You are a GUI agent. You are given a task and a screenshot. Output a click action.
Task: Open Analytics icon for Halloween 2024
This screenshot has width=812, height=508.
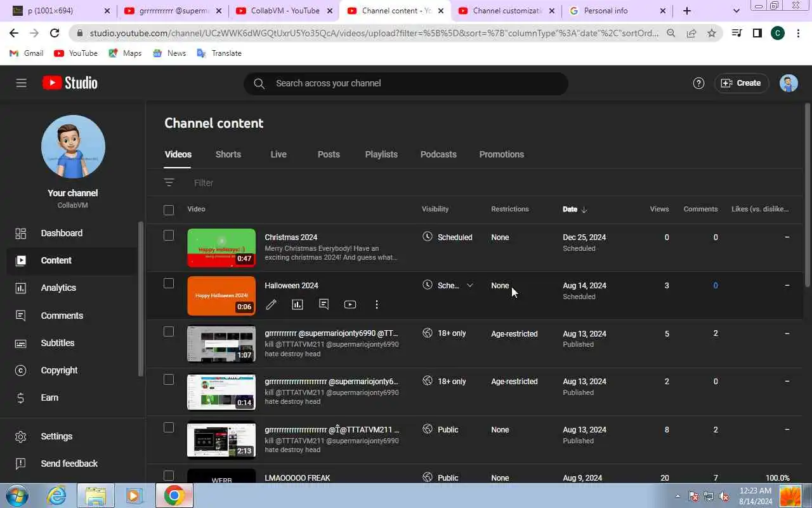point(297,305)
